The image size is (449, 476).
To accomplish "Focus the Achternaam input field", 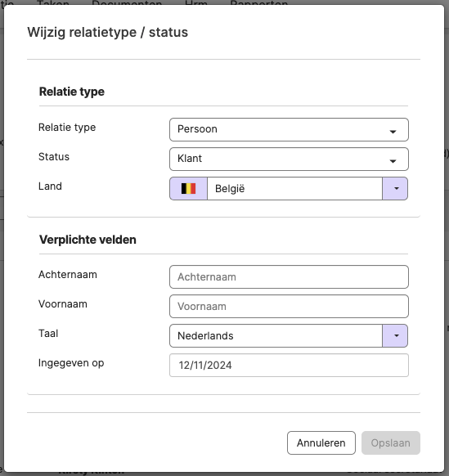I will click(x=289, y=277).
